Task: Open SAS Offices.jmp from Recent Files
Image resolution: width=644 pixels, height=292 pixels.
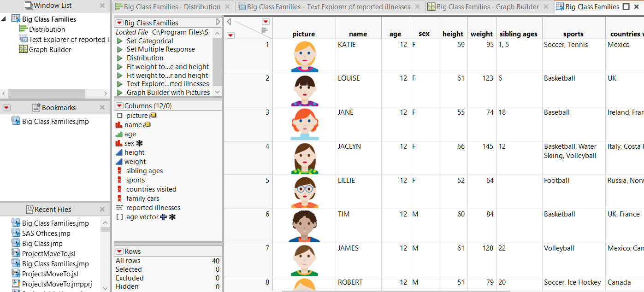Action: (x=46, y=234)
